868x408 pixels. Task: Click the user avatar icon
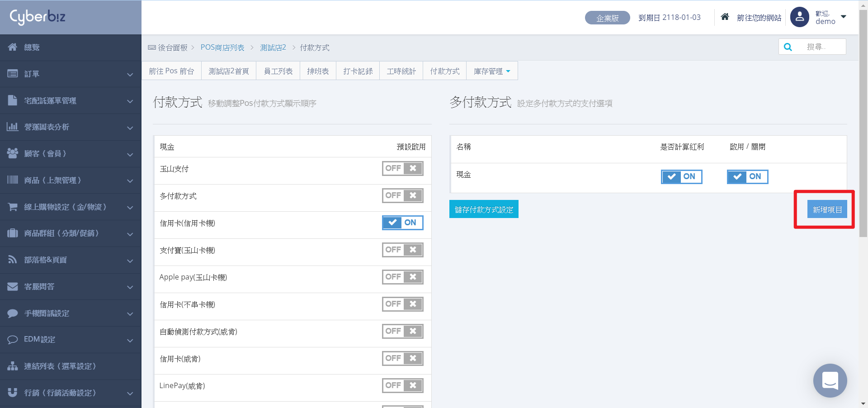[800, 17]
